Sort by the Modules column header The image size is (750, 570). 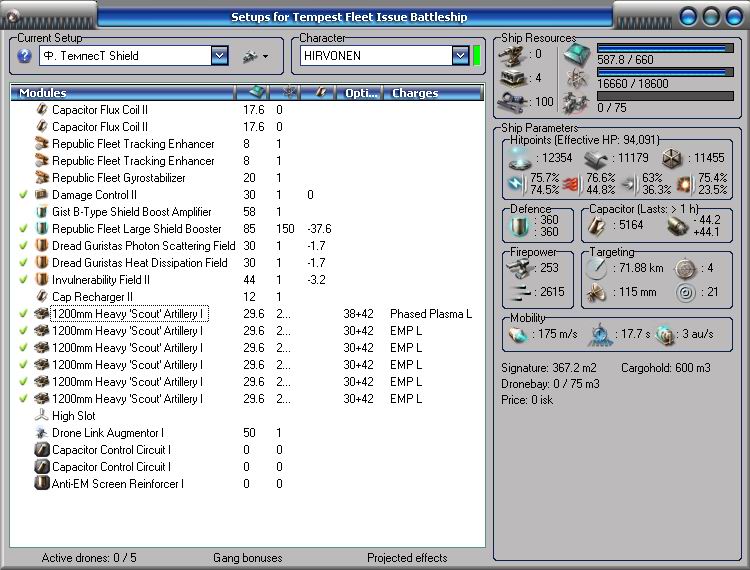pyautogui.click(x=122, y=93)
